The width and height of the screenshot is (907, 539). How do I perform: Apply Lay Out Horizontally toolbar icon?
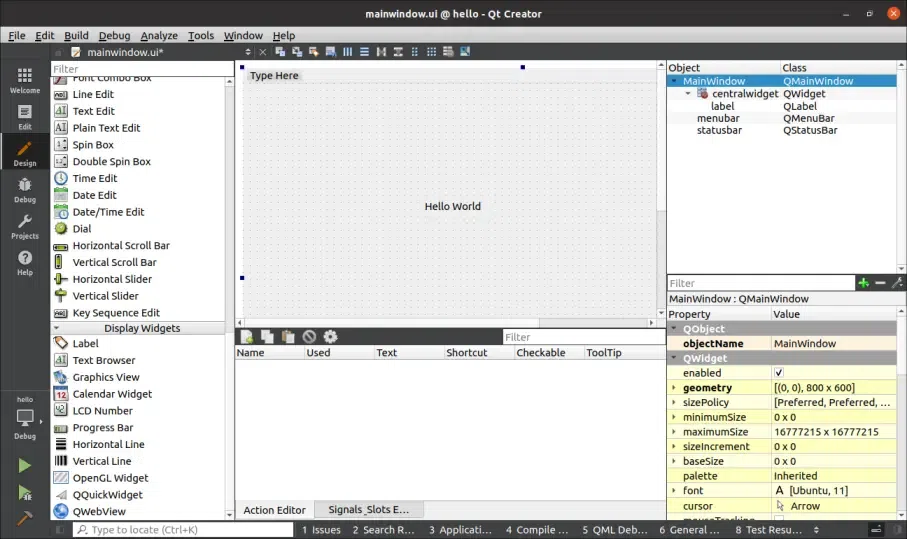coord(347,51)
